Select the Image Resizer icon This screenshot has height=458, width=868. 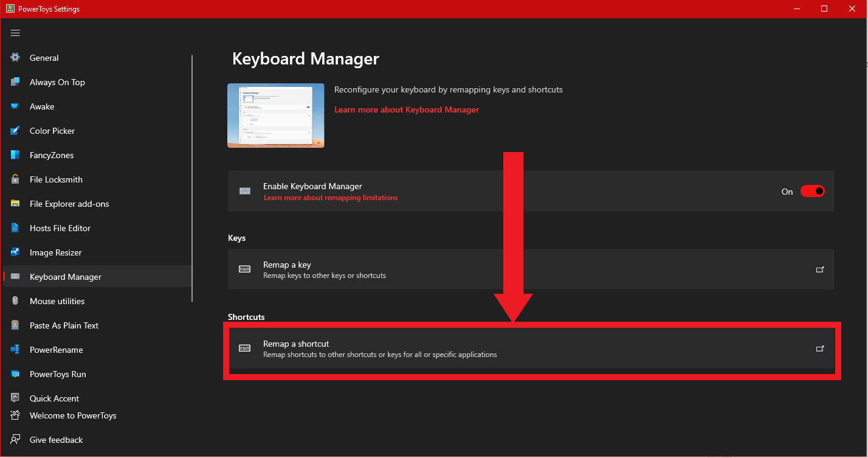click(x=15, y=252)
